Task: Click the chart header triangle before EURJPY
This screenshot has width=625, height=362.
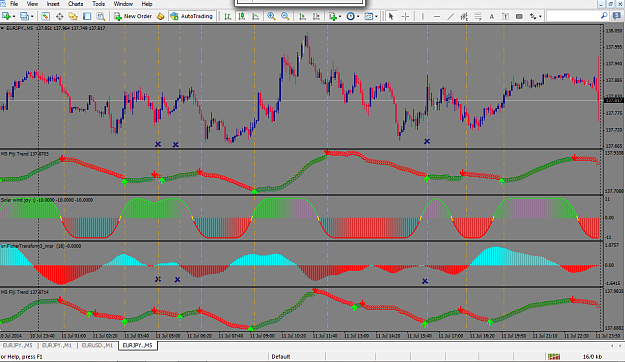Action: click(x=2, y=28)
